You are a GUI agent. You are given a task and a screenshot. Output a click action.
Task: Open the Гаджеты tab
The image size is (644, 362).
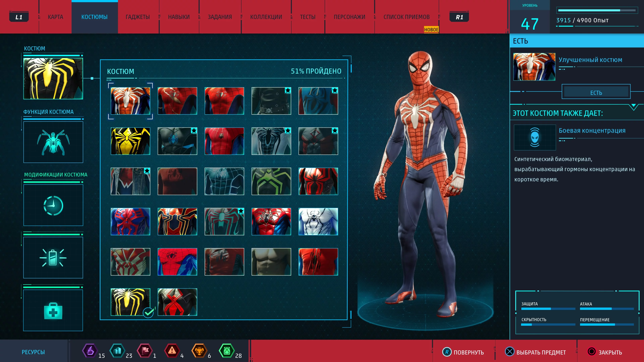tap(138, 17)
